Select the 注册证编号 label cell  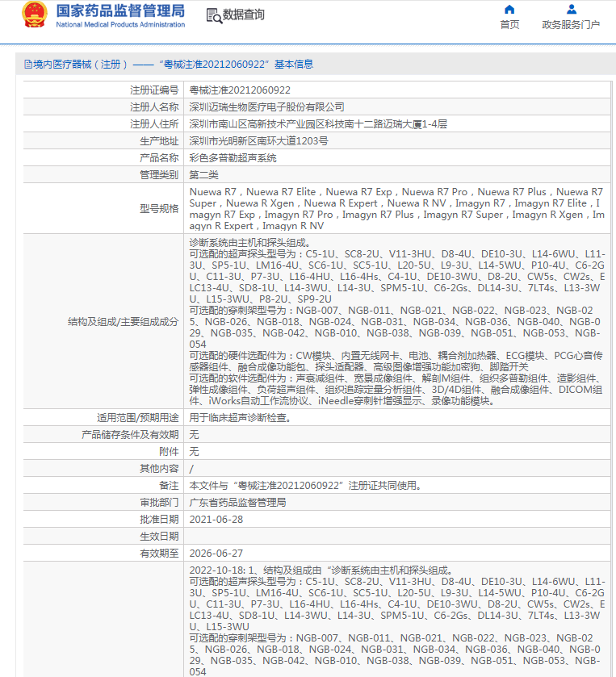click(154, 90)
